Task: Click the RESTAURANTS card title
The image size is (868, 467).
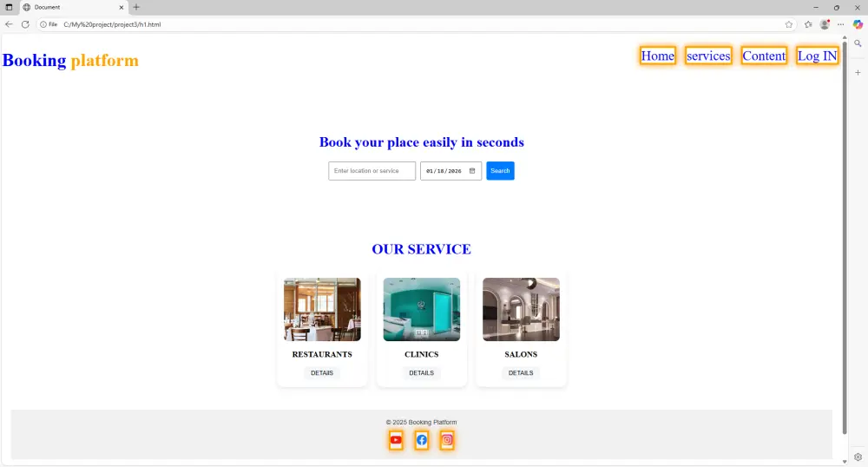Action: pos(322,354)
